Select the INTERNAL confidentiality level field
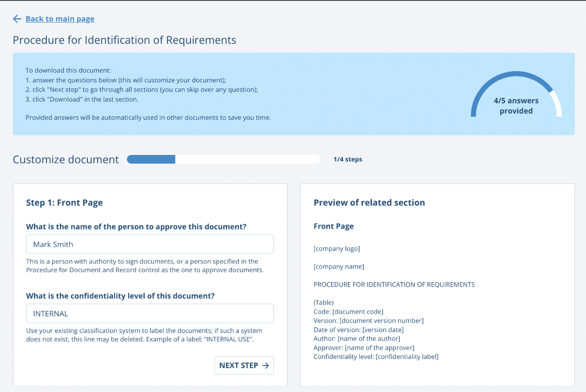 (150, 313)
